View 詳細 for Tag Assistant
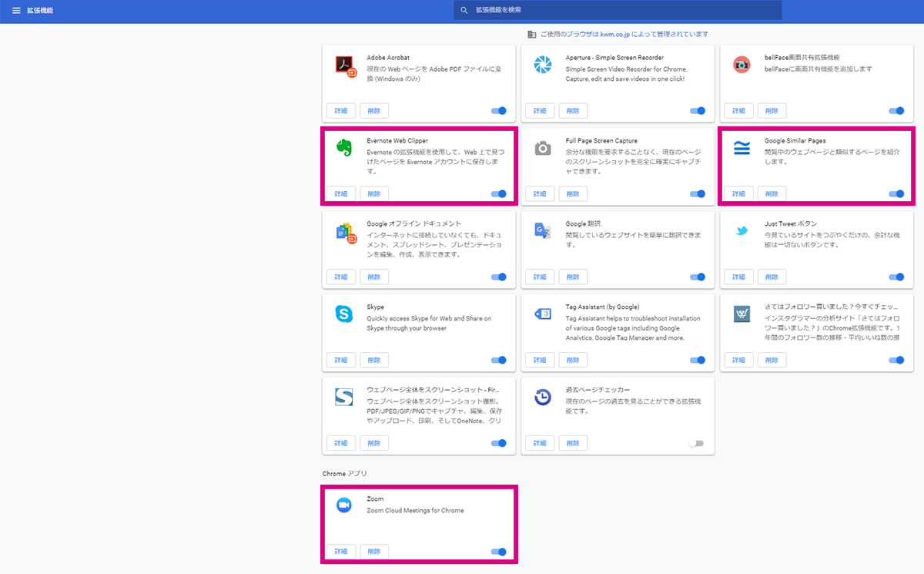Viewport: 924px width, 574px height. [540, 360]
